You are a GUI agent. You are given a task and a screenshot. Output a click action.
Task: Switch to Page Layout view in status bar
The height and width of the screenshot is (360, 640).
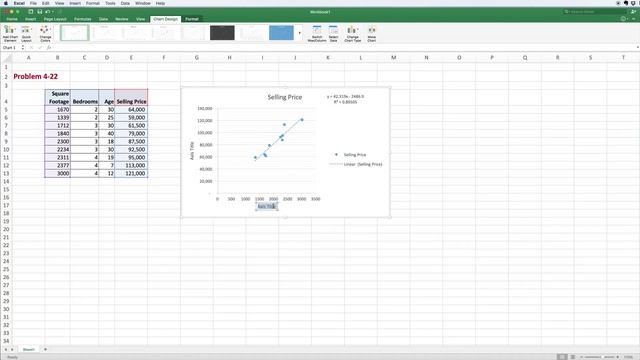click(572, 357)
